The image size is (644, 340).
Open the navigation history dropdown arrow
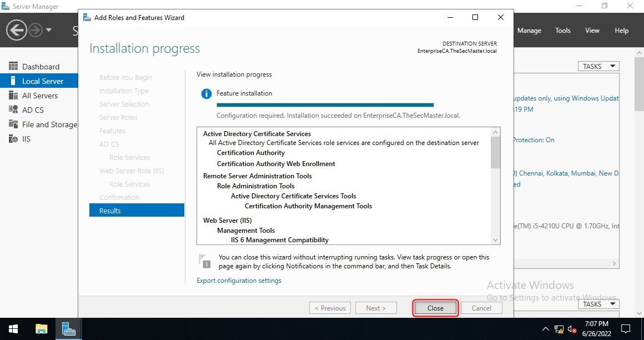click(x=49, y=30)
